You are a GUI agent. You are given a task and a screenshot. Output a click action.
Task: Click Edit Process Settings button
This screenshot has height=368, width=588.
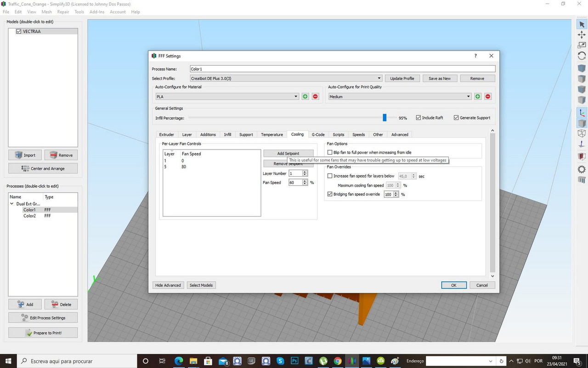(43, 318)
